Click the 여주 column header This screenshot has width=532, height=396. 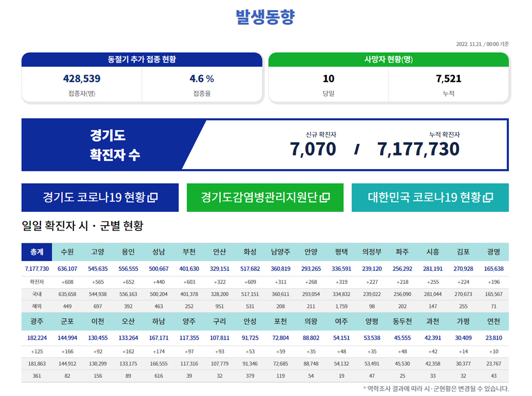coord(342,321)
